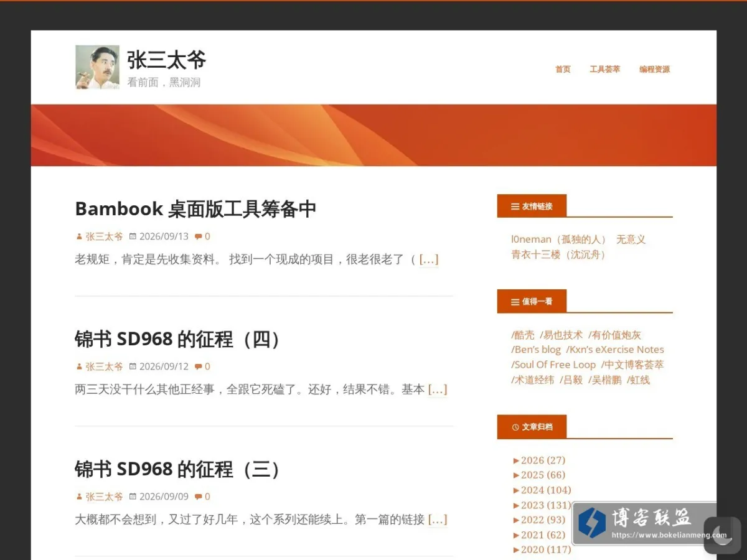The width and height of the screenshot is (747, 560).
Task: Click the clock icon in 文章归档 heading
Action: point(515,427)
